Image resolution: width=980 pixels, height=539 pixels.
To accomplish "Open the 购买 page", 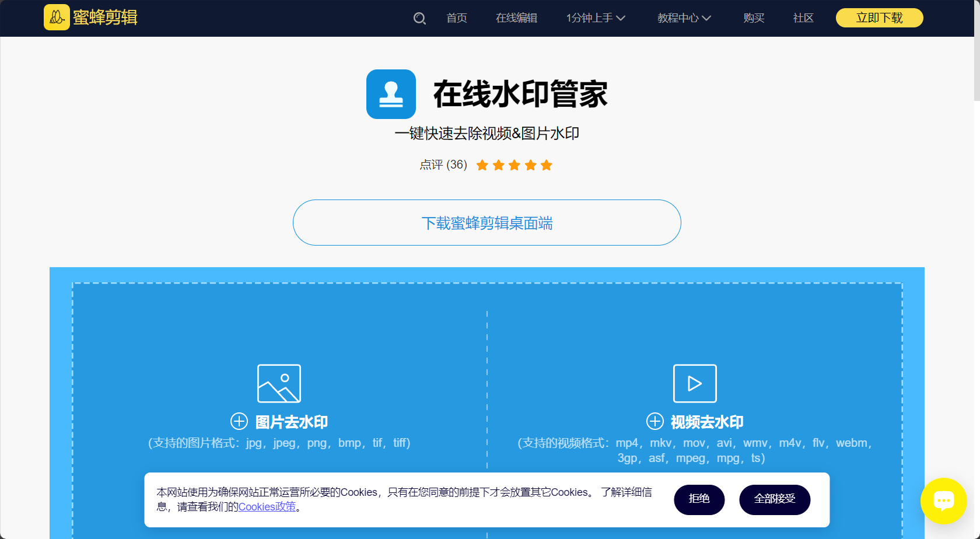I will point(754,18).
